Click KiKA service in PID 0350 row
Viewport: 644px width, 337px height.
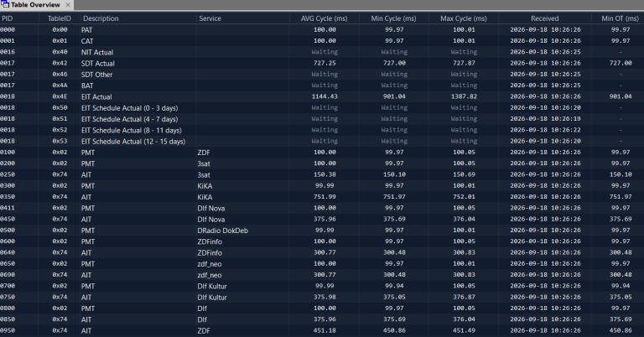coord(205,197)
